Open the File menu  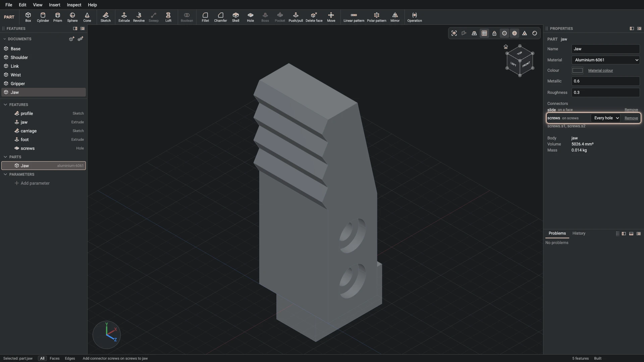point(9,5)
